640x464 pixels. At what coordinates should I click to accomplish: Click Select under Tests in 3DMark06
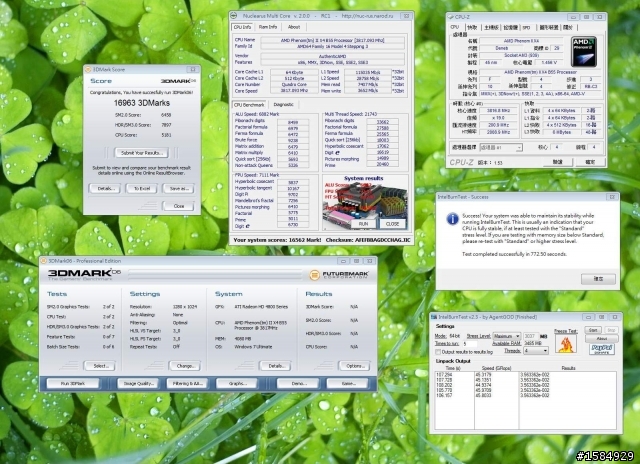pyautogui.click(x=99, y=366)
